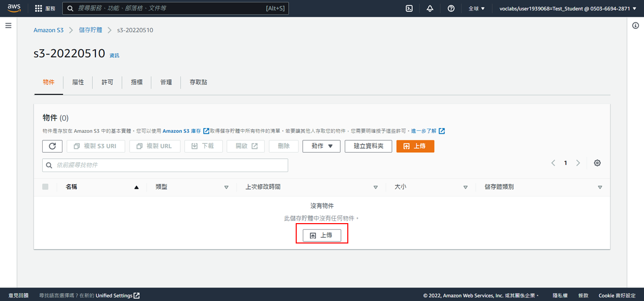The width and height of the screenshot is (644, 301).
Task: Click Amazon S3 breadcrumb link
Action: 49,30
